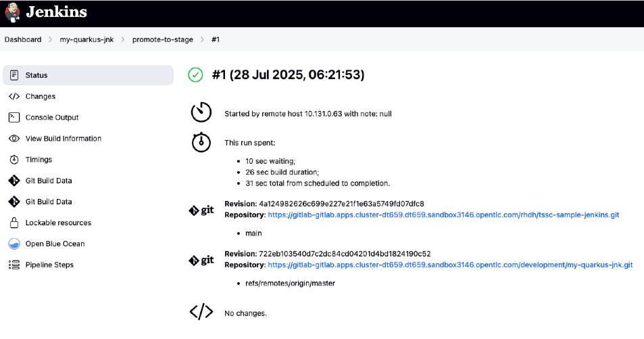The width and height of the screenshot is (644, 339).
Task: Click 'This run spent:' text
Action: coord(250,143)
